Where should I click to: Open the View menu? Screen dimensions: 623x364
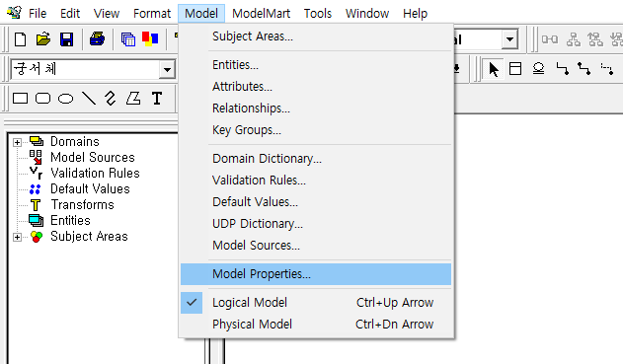(106, 13)
